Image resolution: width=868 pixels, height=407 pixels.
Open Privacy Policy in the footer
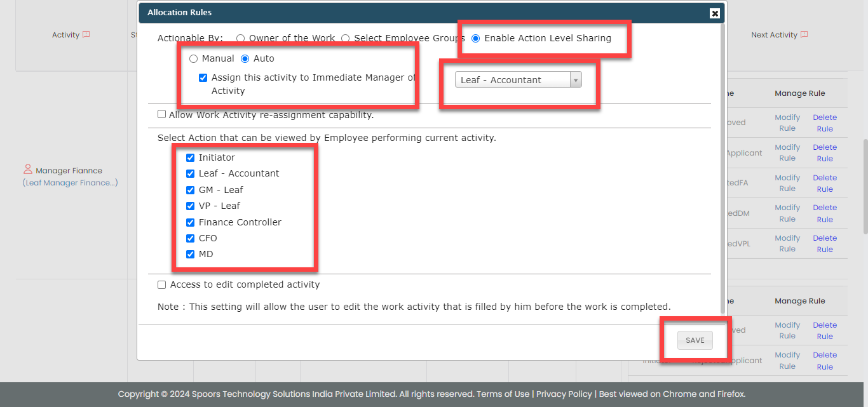(x=564, y=394)
